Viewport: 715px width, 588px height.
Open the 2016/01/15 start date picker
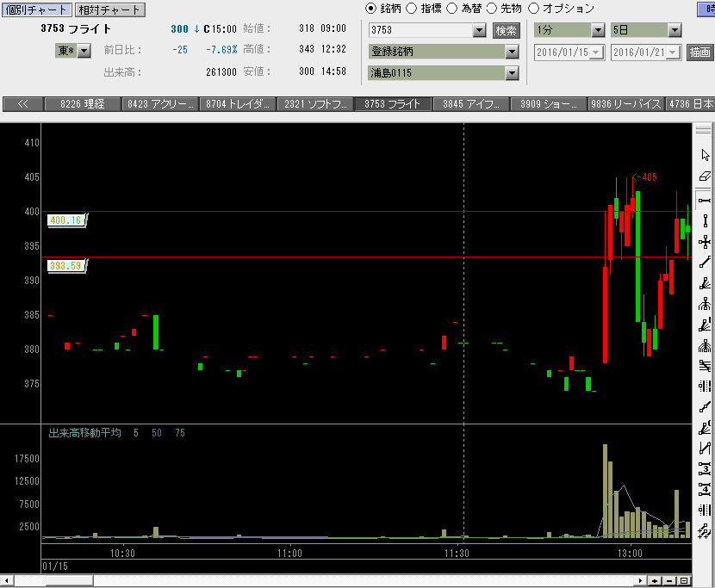pyautogui.click(x=596, y=53)
